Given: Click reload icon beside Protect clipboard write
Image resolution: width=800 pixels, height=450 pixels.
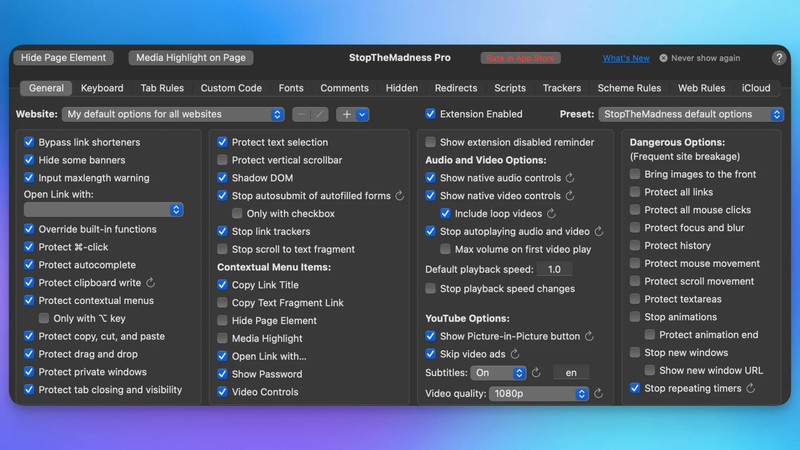Looking at the screenshot, I should pos(151,283).
